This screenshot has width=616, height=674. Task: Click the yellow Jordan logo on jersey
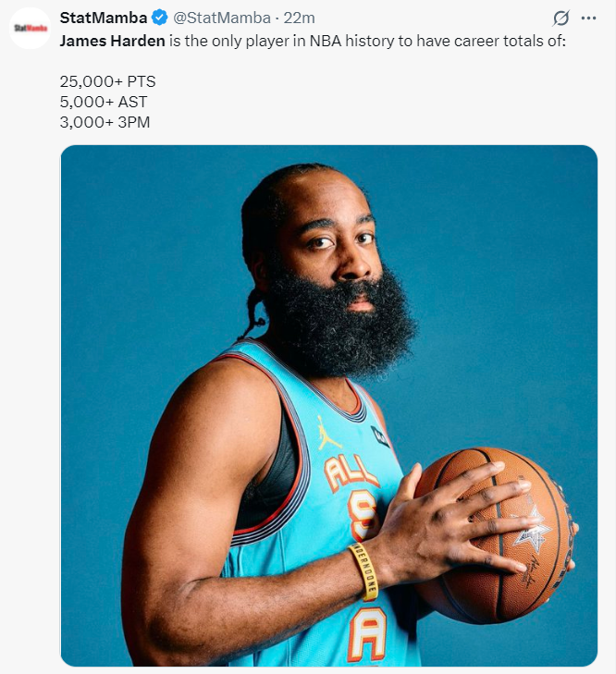pos(328,433)
